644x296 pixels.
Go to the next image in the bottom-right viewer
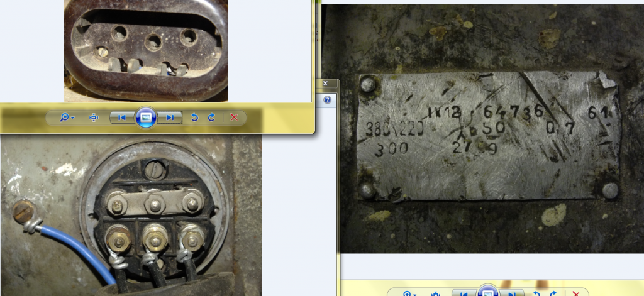pyautogui.click(x=512, y=293)
